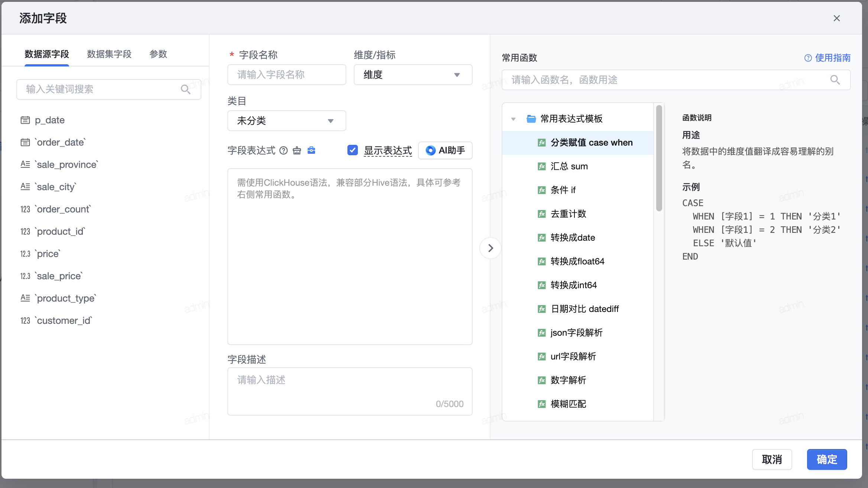This screenshot has width=868, height=488.
Task: Open the 类目 未分类 dropdown
Action: coord(286,121)
